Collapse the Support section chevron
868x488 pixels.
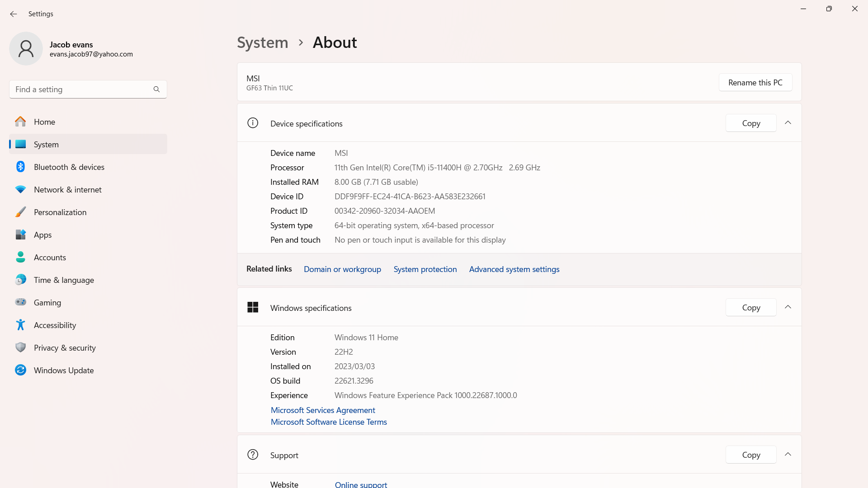pos(788,455)
